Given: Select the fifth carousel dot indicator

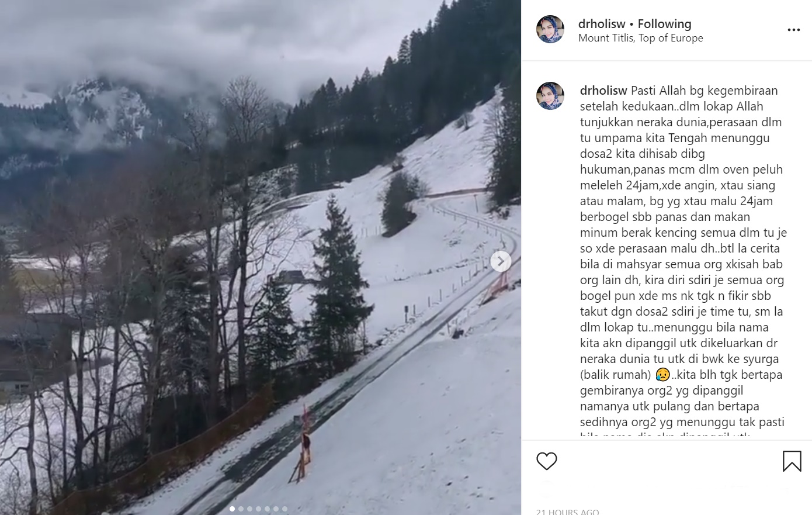Looking at the screenshot, I should (267, 509).
